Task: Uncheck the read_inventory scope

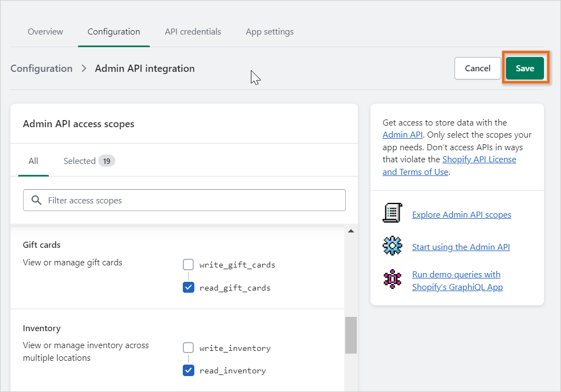Action: click(x=188, y=370)
